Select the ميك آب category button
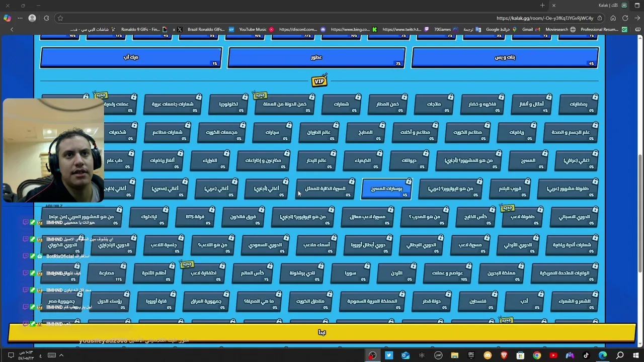Image resolution: width=644 pixels, height=362 pixels. [131, 57]
